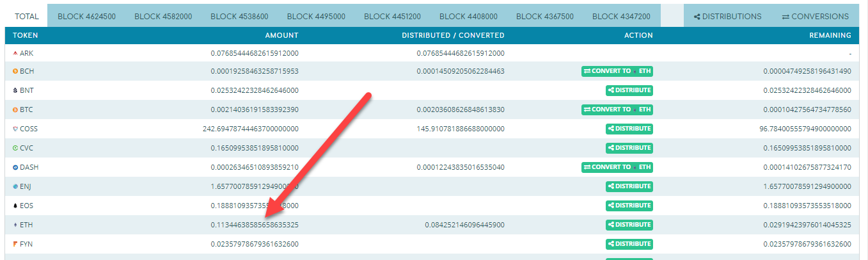Viewport: 868px width, 260px height.
Task: Select COSS distributed value 145.910781886688
Action: (x=461, y=129)
